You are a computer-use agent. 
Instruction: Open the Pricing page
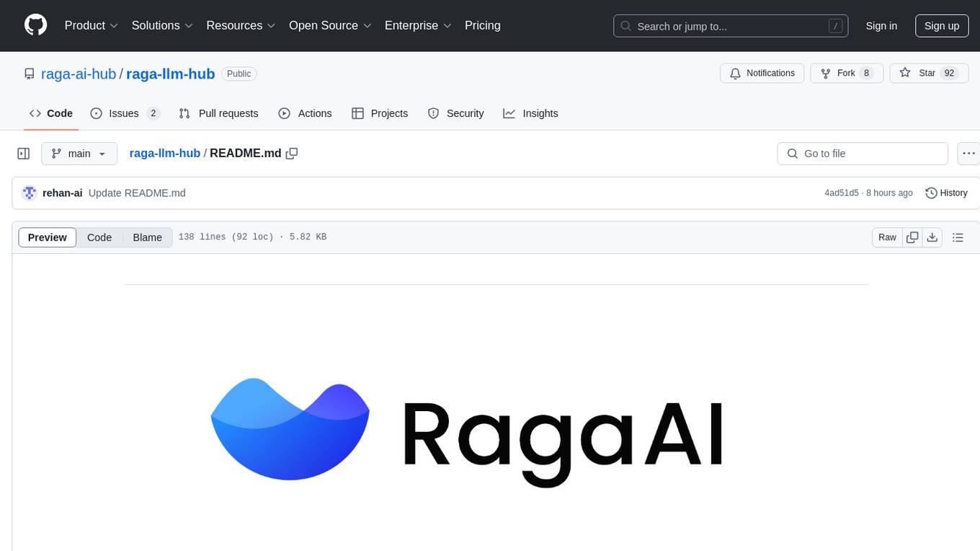click(x=483, y=25)
